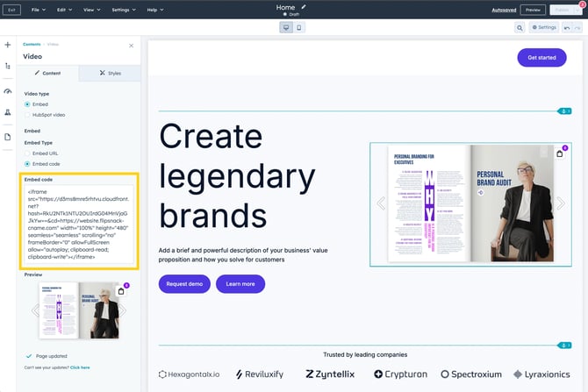Click the Exit button
Screen dimensions: 588x392
tap(11, 10)
